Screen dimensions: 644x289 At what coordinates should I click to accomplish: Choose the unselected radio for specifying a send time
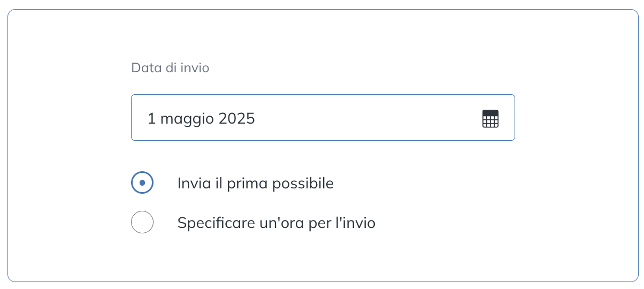point(142,222)
